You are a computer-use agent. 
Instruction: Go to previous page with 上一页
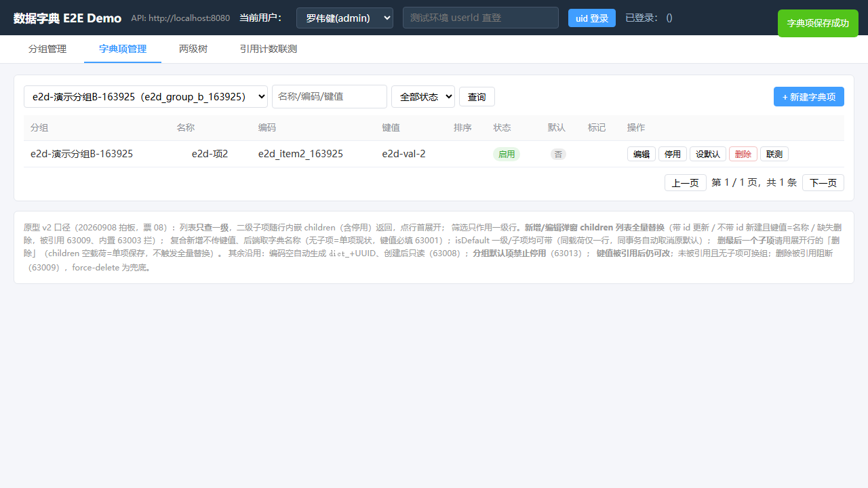click(686, 182)
